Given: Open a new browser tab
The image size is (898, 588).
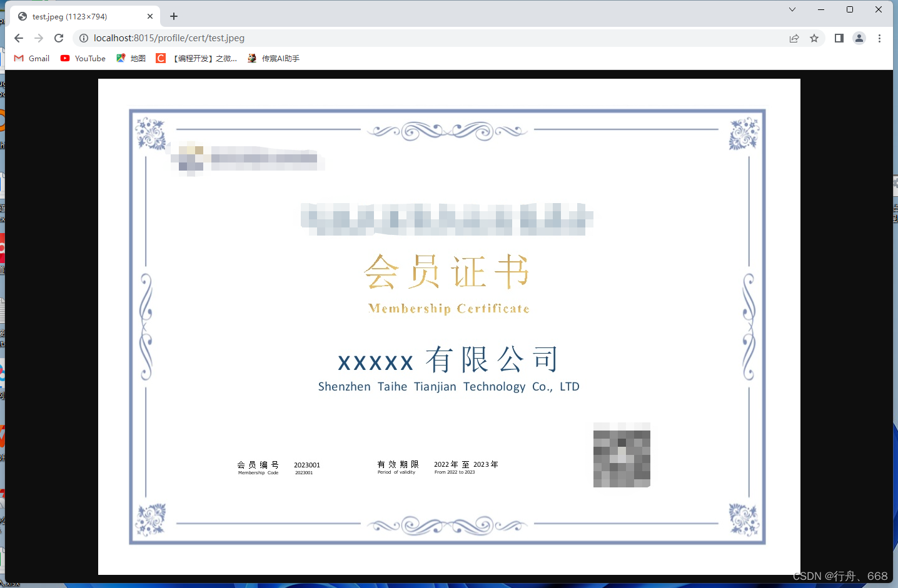Looking at the screenshot, I should click(x=173, y=17).
